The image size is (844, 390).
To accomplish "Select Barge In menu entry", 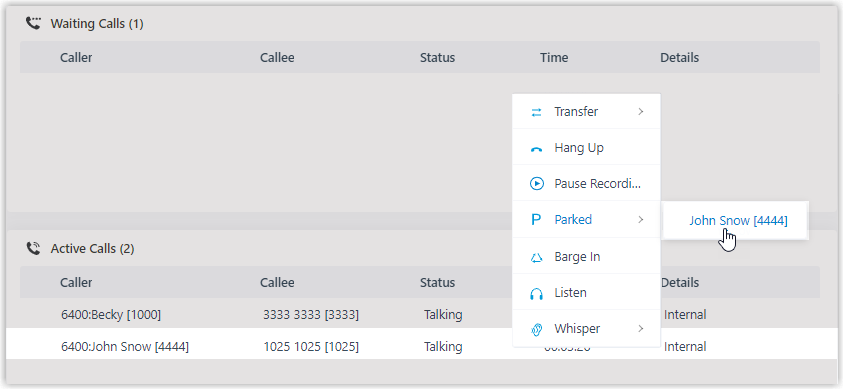I will pyautogui.click(x=586, y=257).
